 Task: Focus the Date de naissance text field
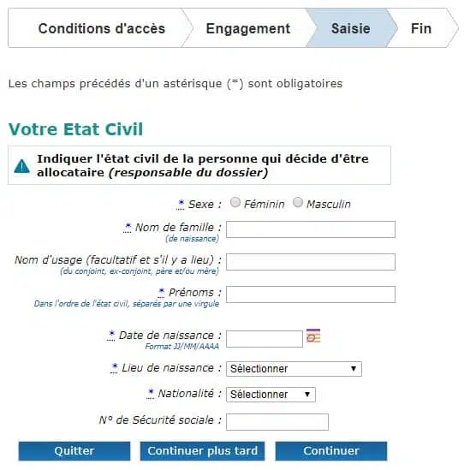click(x=265, y=339)
